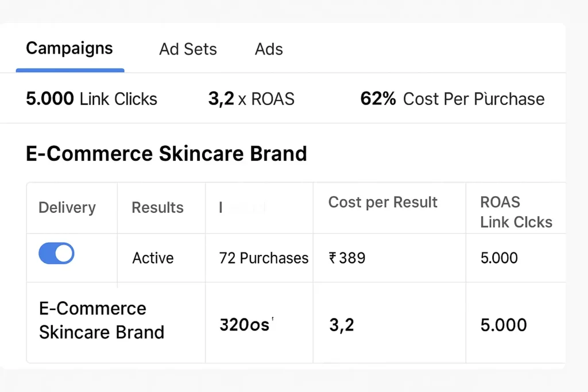Click 5.000 in the bottom table row
This screenshot has height=392, width=588.
pyautogui.click(x=504, y=325)
